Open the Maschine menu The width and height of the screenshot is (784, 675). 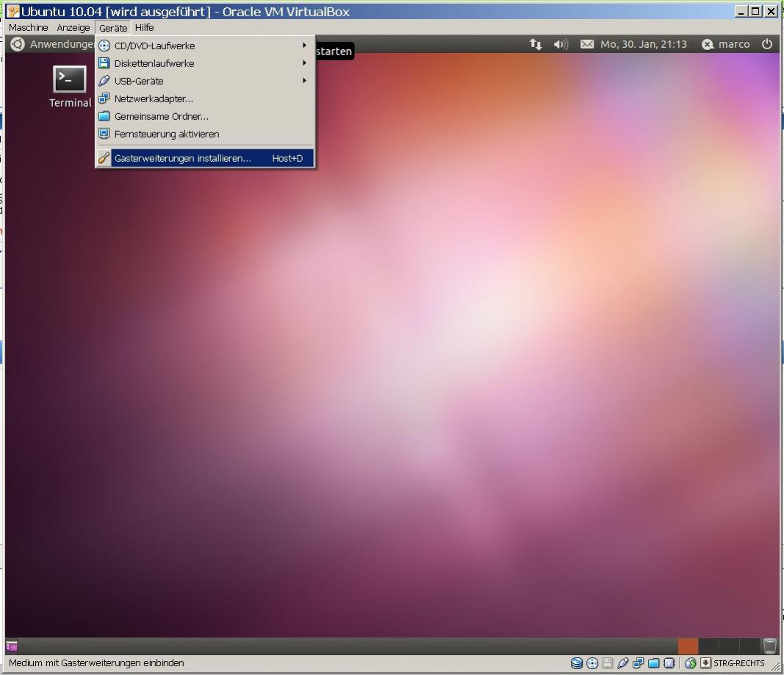coord(29,27)
